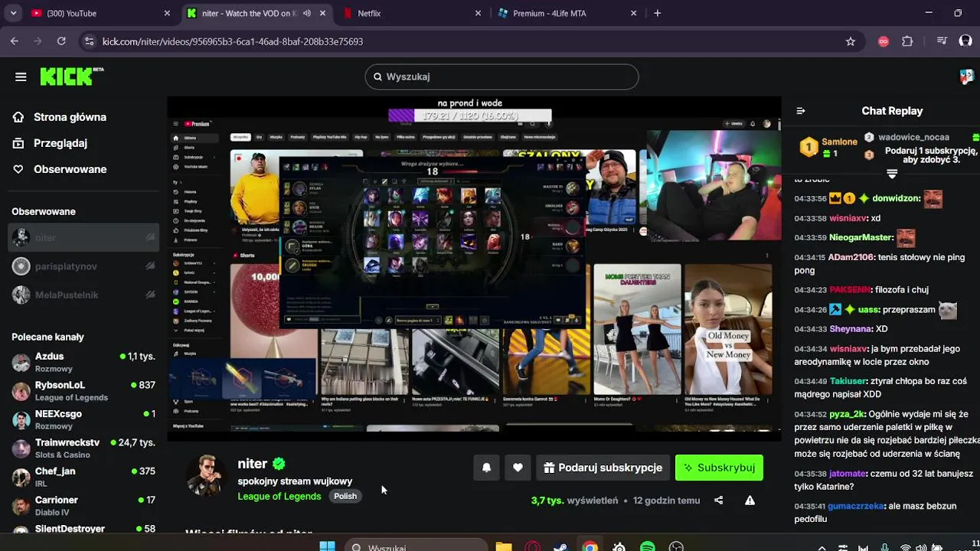Open OBS Studio from the taskbar

click(x=676, y=546)
